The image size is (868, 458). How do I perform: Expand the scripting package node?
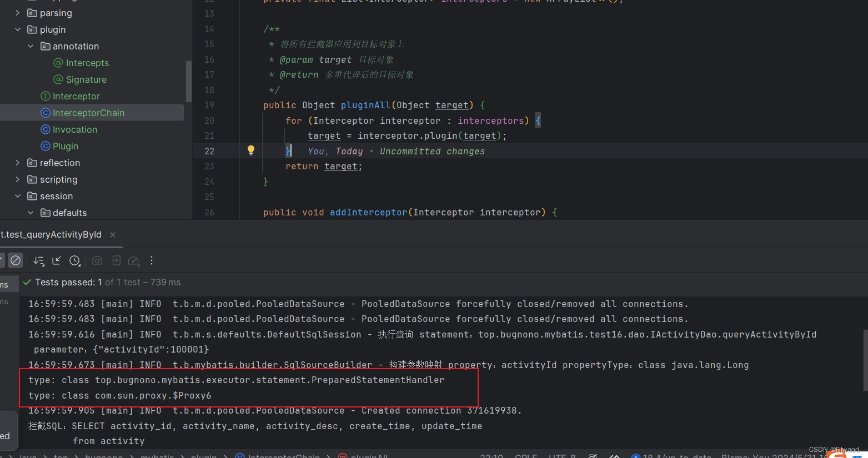(x=18, y=179)
